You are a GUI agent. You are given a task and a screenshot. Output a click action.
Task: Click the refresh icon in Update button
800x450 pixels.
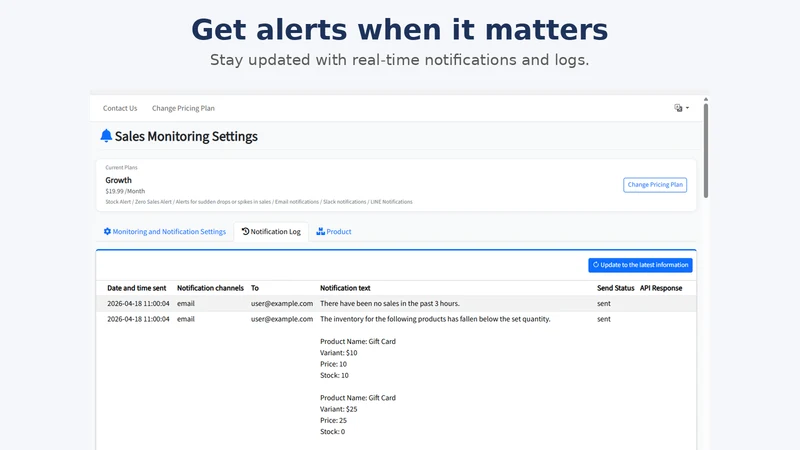coord(595,265)
